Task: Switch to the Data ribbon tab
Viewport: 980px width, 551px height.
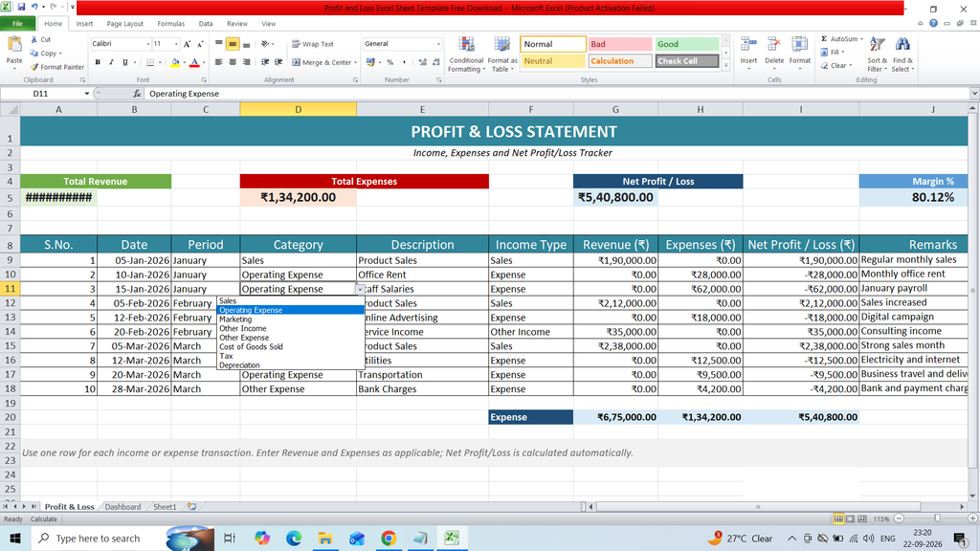Action: coord(206,24)
